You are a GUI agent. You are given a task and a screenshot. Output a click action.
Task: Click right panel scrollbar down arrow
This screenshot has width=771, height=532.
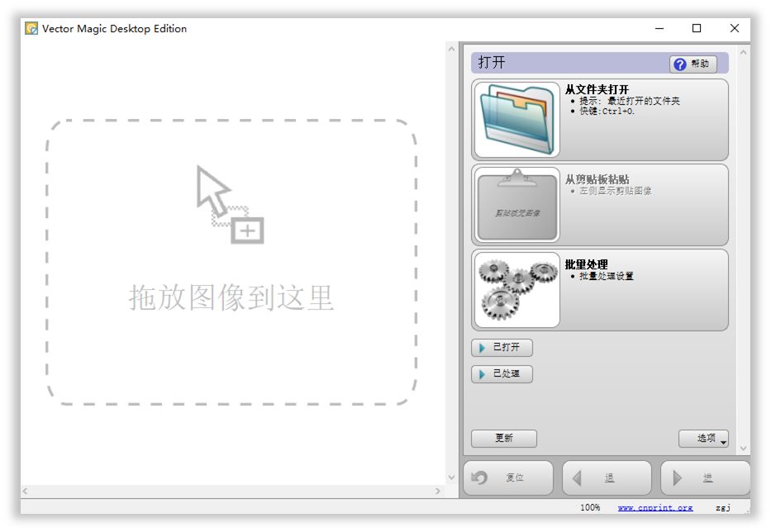pyautogui.click(x=743, y=448)
